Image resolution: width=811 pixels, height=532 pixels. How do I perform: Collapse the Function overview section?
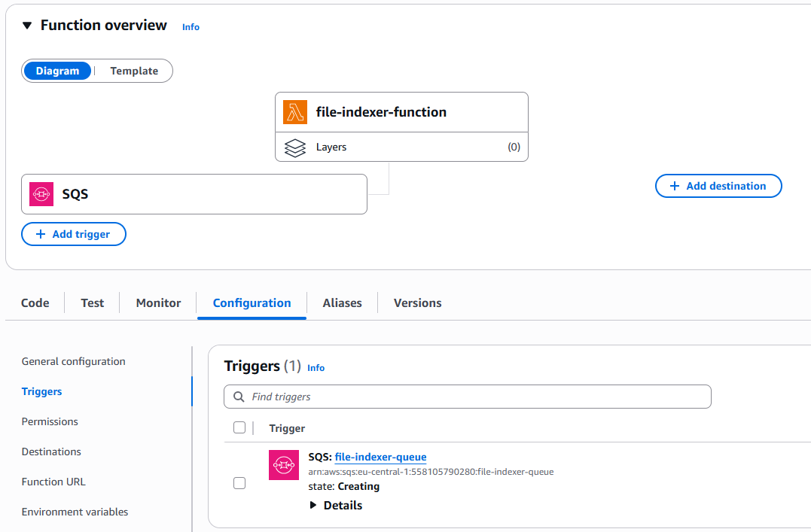coord(27,26)
